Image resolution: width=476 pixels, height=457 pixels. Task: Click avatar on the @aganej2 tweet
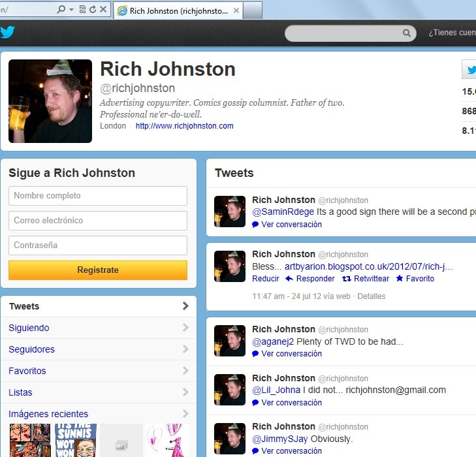(230, 341)
